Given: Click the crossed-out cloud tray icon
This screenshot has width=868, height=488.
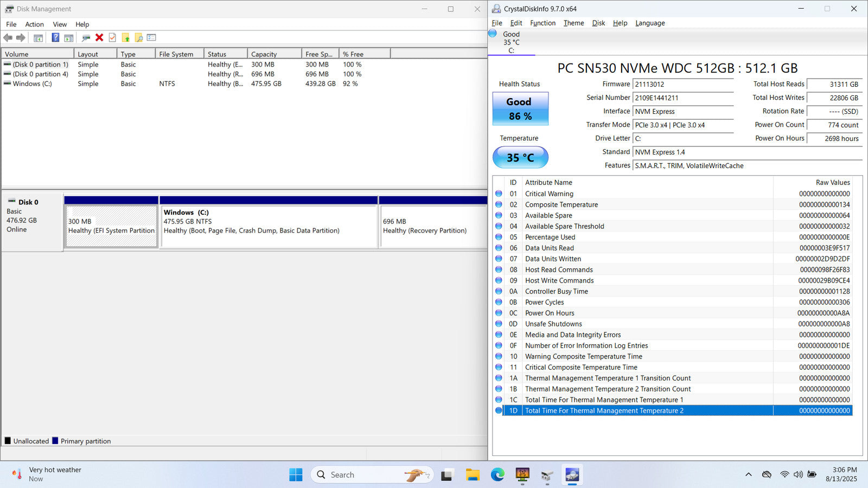Looking at the screenshot, I should tap(767, 474).
